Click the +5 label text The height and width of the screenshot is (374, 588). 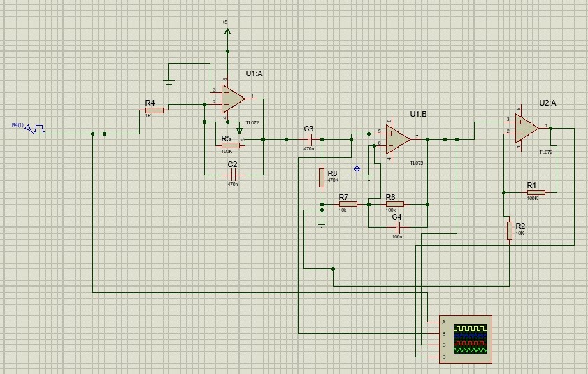[x=224, y=22]
